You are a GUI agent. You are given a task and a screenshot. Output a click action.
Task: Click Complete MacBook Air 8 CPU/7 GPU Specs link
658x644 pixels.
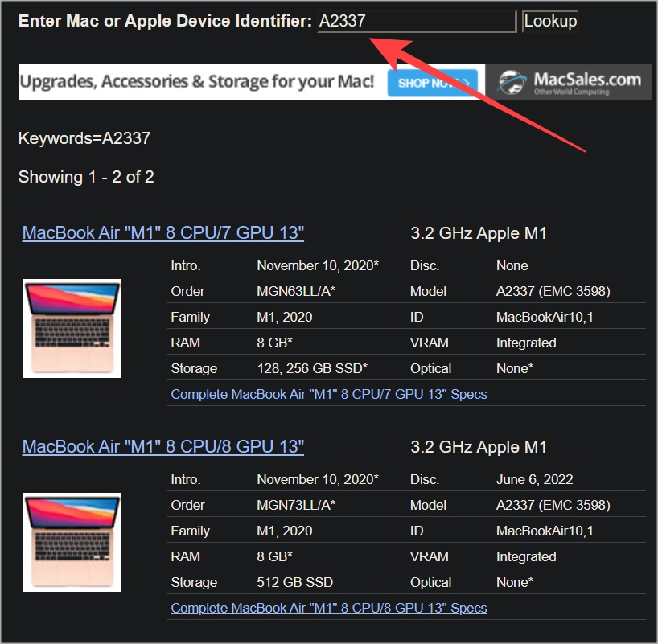tap(328, 394)
